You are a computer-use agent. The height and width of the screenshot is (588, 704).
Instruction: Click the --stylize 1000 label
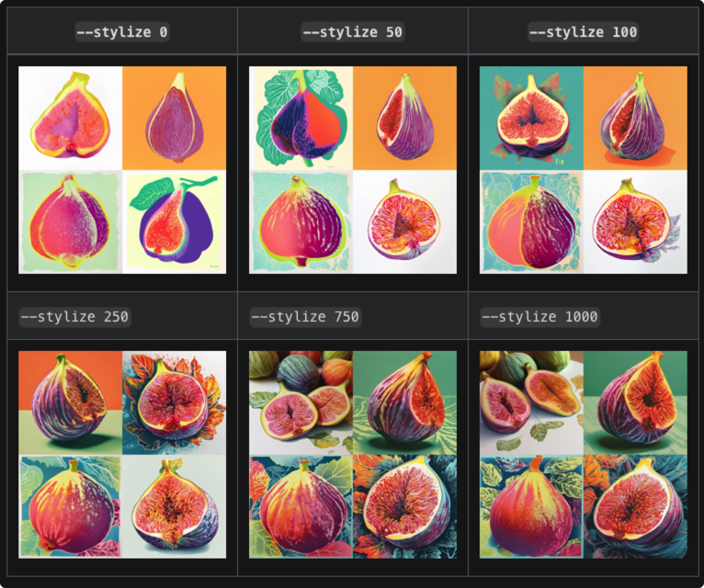pyautogui.click(x=540, y=317)
